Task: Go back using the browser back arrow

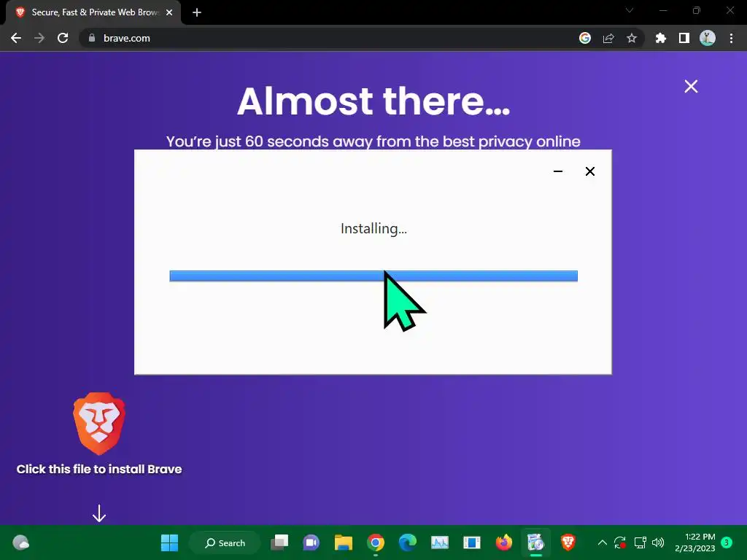Action: (x=16, y=38)
